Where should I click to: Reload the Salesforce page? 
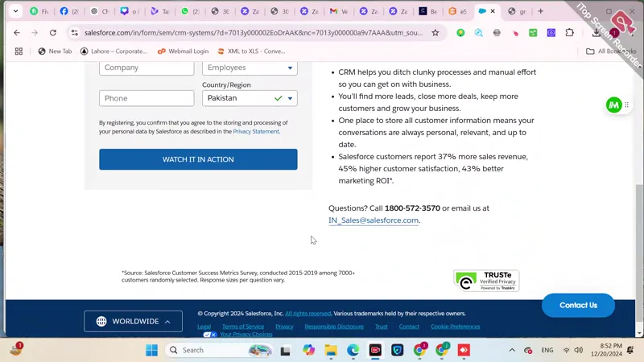[53, 32]
